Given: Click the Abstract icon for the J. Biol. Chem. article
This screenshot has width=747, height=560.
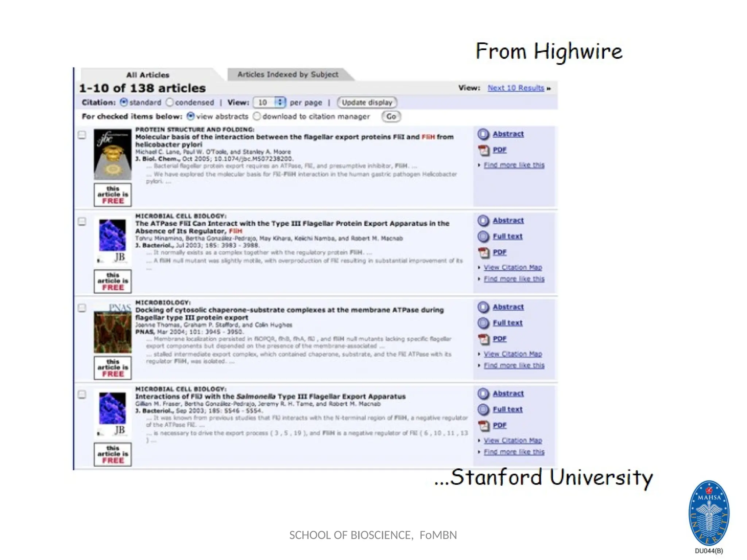Looking at the screenshot, I should click(x=483, y=135).
